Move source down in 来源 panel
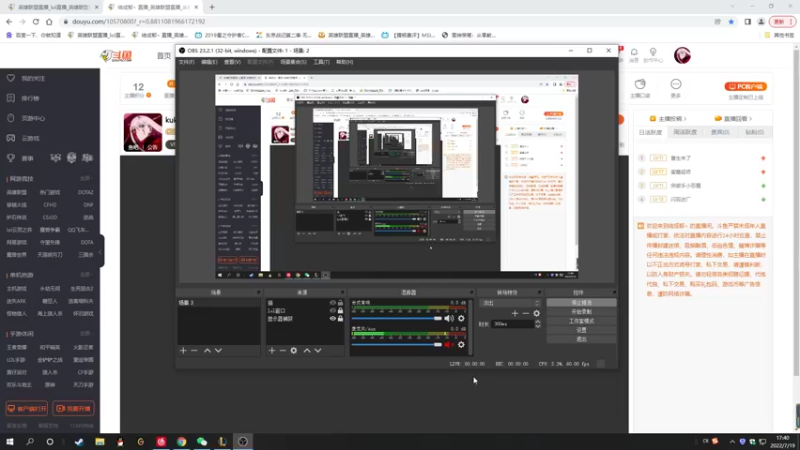The width and height of the screenshot is (800, 450). [x=318, y=351]
